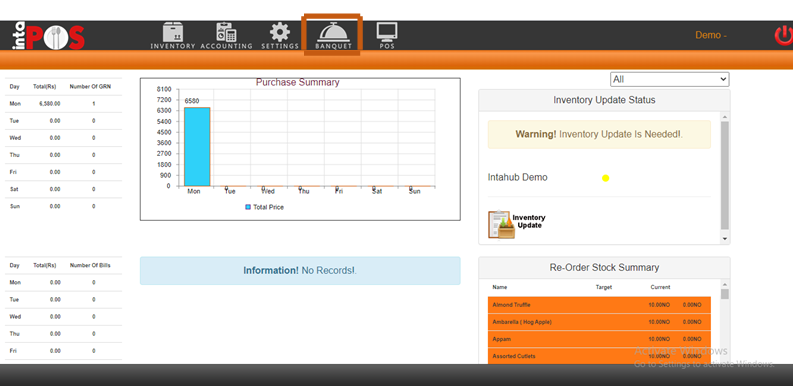Click the Inventory Update Status panel header
Screen dimensions: 793x386
604,100
